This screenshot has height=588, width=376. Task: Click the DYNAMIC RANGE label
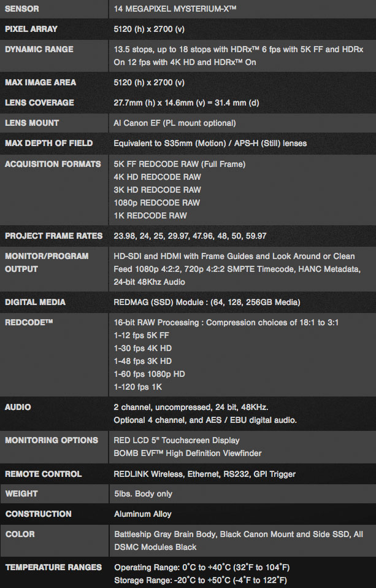39,49
